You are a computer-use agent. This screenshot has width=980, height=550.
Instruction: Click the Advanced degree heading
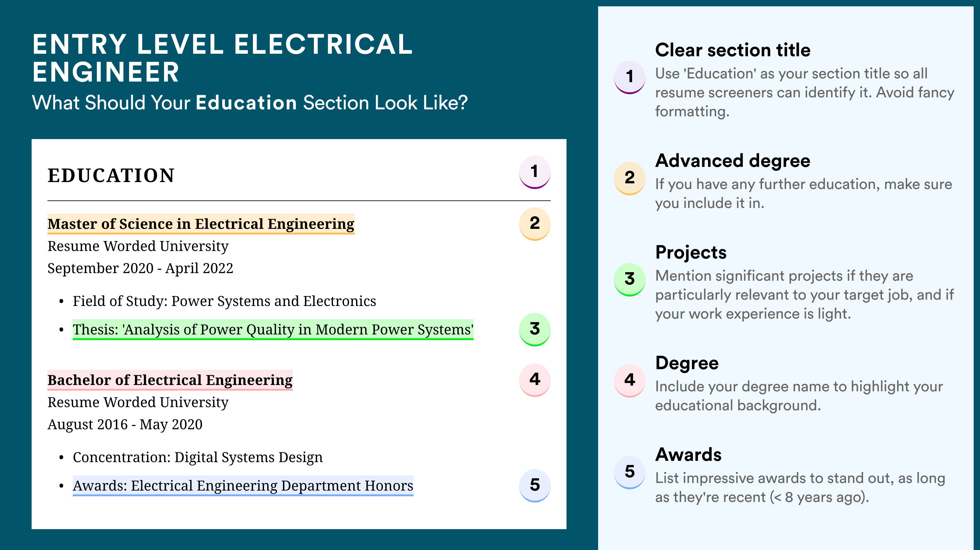733,161
